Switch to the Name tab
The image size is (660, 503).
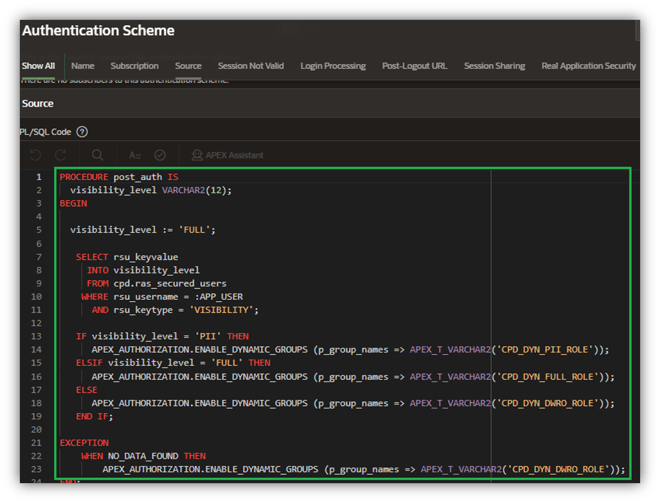83,66
